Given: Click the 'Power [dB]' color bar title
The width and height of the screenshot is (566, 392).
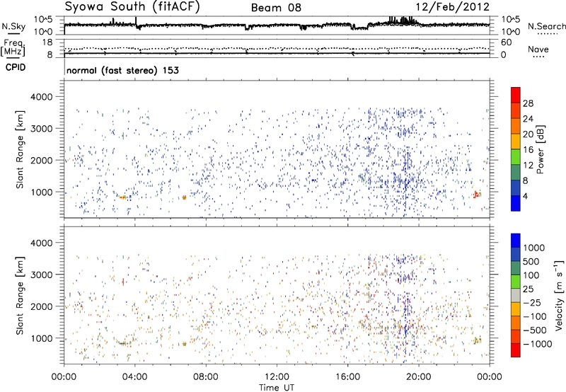Looking at the screenshot, I should click(x=540, y=149).
